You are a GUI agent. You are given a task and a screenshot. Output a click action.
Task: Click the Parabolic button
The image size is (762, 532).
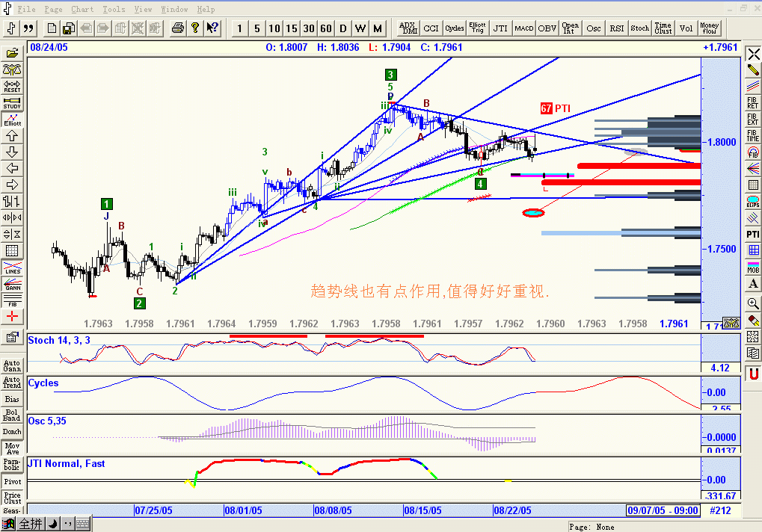coord(12,465)
